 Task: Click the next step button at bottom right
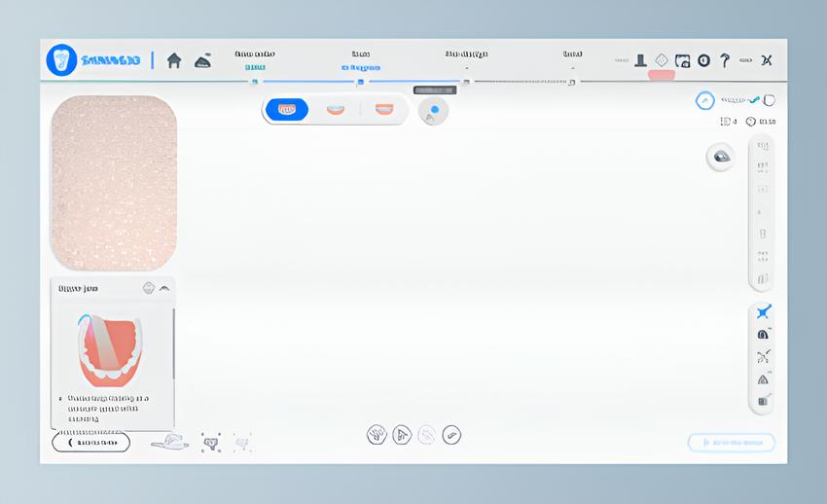732,443
